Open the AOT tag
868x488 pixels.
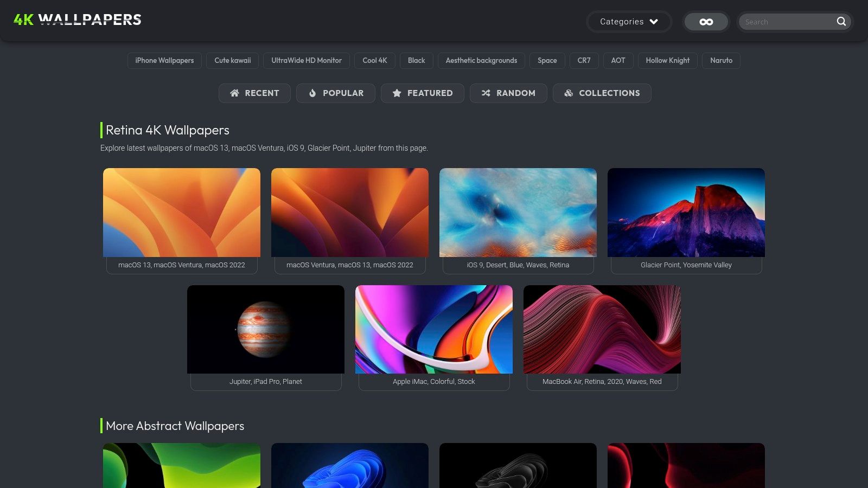[x=618, y=61]
